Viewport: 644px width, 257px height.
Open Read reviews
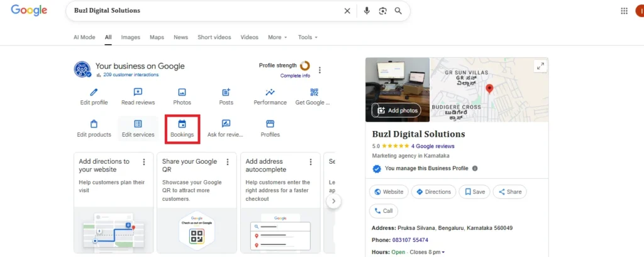click(x=138, y=93)
